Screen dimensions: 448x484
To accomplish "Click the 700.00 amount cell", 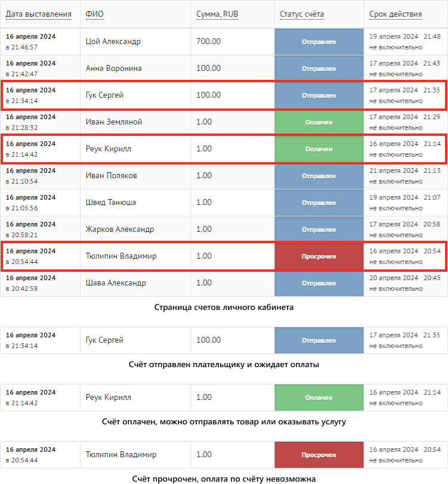I will click(x=208, y=42).
